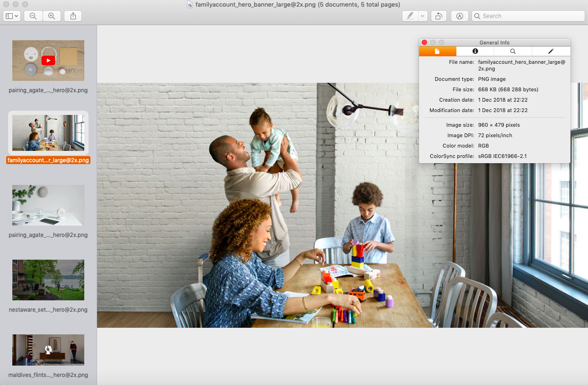Image resolution: width=588 pixels, height=385 pixels.
Task: Click the highlighted familyaccount...r_large@2x.png sidebar label
Action: [x=48, y=160]
